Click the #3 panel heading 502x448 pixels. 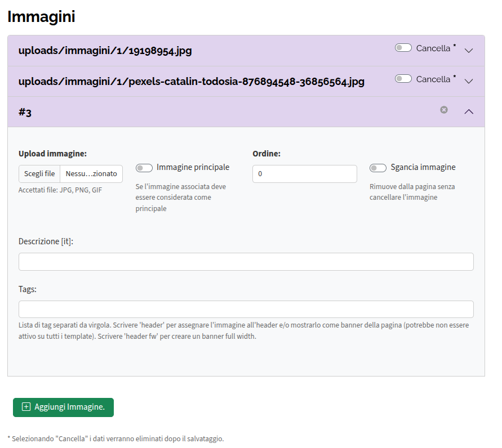tap(25, 112)
